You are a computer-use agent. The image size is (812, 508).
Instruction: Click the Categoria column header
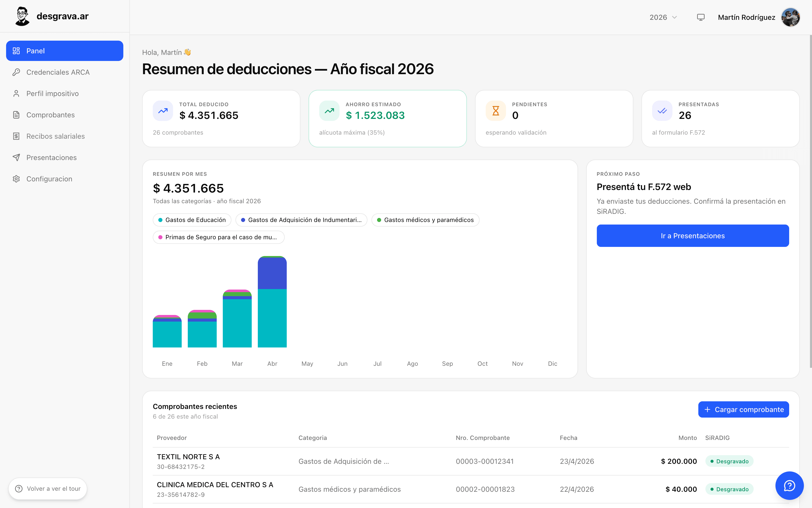(x=313, y=438)
